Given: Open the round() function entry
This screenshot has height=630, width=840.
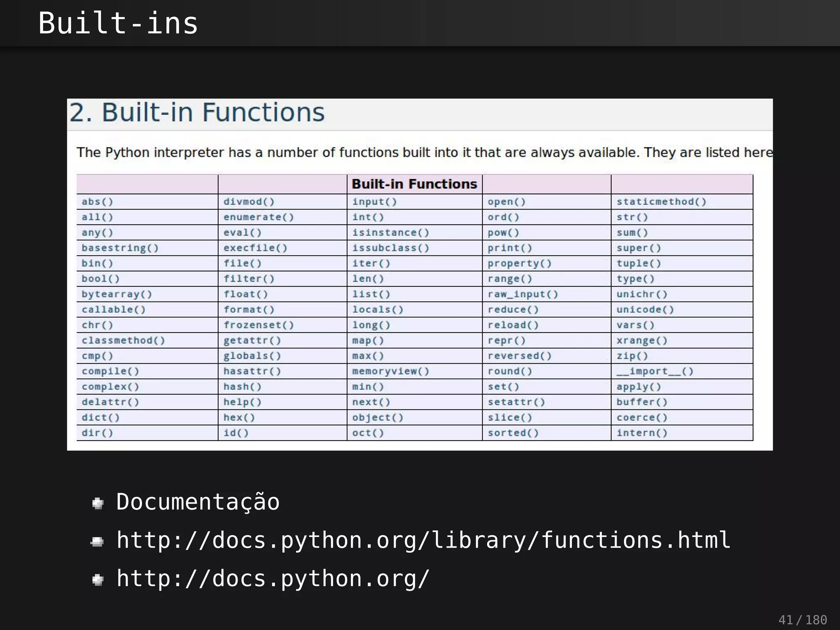Looking at the screenshot, I should (509, 371).
